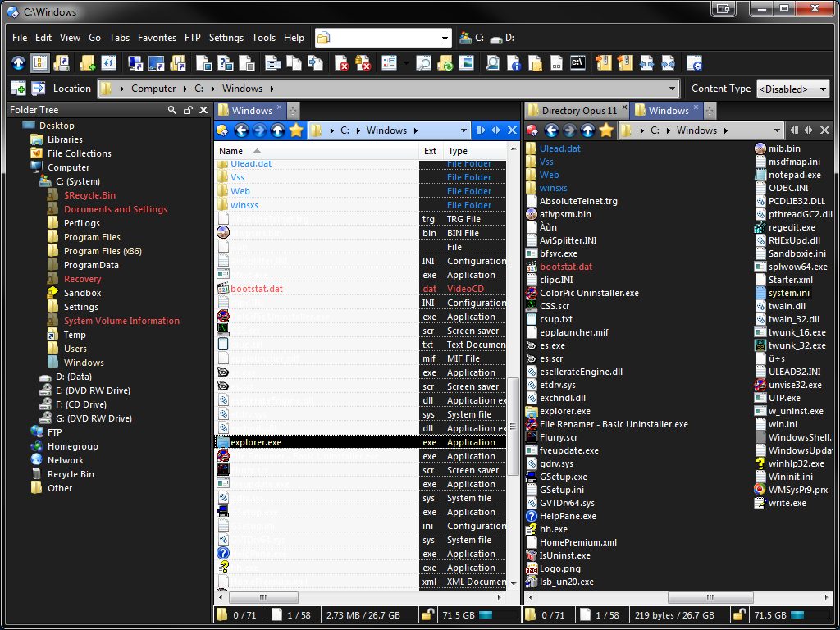
Task: Open the Content Type dropdown
Action: 792,89
